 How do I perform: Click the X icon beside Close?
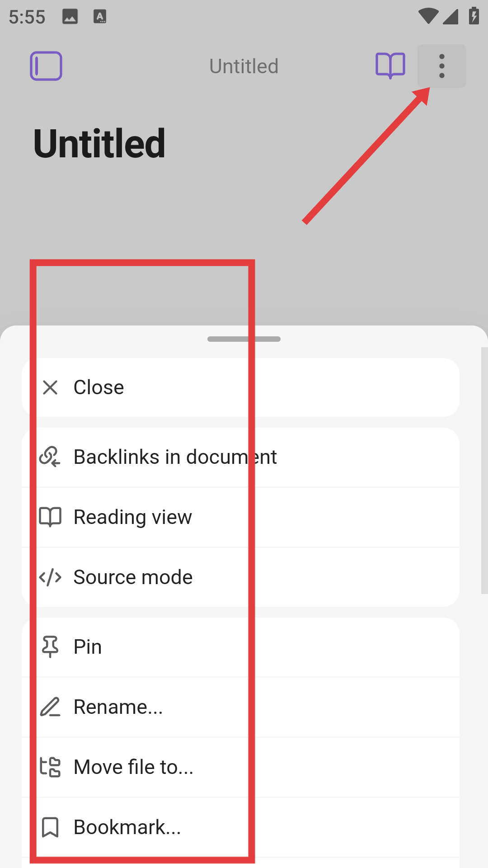(x=50, y=387)
